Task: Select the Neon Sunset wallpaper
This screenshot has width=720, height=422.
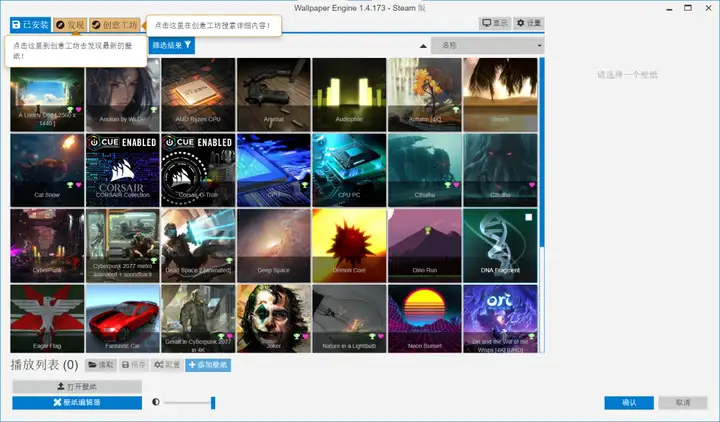Action: 424,319
